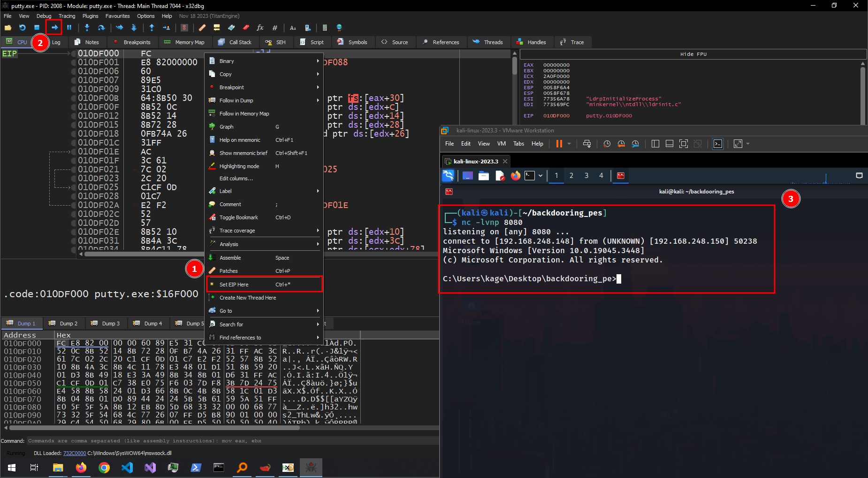Switch to Kali workspace 2
The image size is (868, 478).
coord(571,176)
